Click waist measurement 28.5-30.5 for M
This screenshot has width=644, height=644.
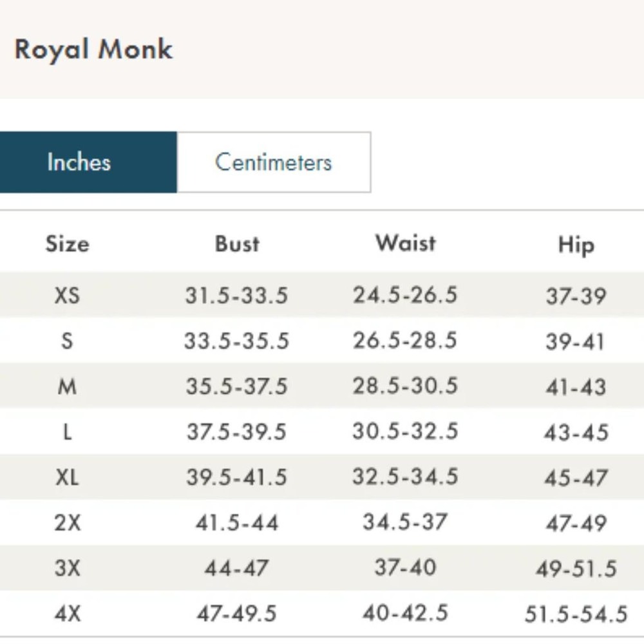(405, 386)
